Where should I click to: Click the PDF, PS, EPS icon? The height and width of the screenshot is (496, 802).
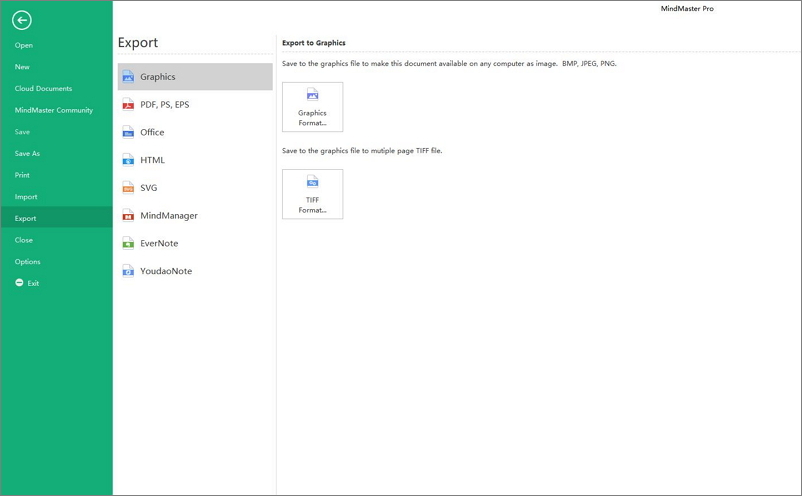tap(128, 104)
